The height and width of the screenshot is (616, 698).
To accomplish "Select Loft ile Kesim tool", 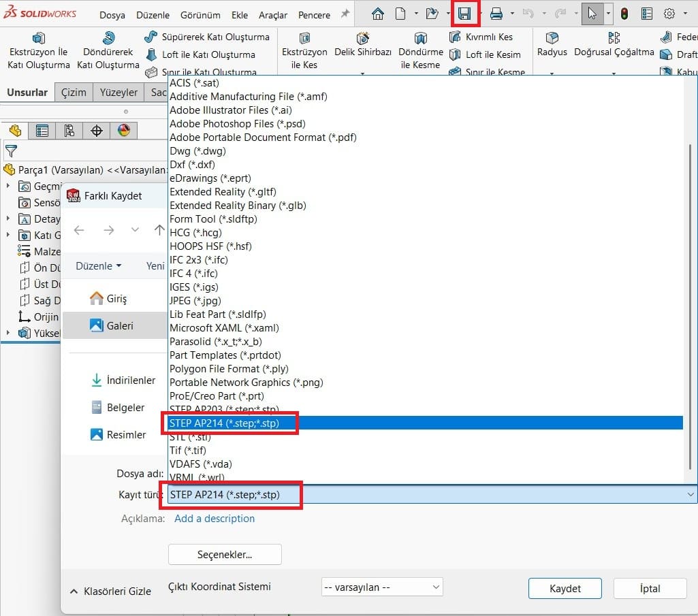I will [485, 54].
